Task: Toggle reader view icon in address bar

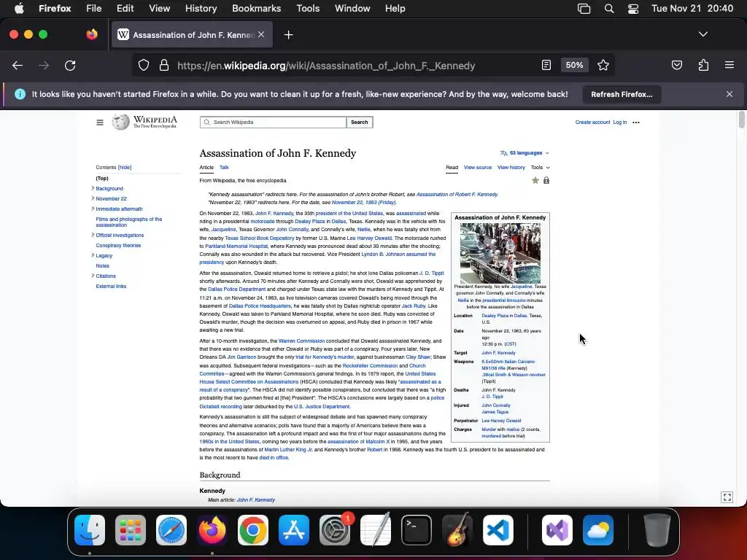Action: coord(546,65)
